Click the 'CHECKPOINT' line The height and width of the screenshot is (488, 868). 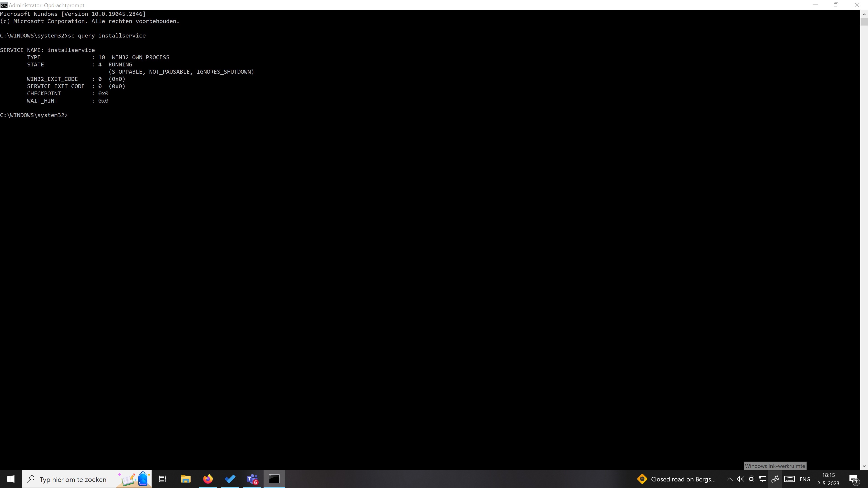click(68, 94)
